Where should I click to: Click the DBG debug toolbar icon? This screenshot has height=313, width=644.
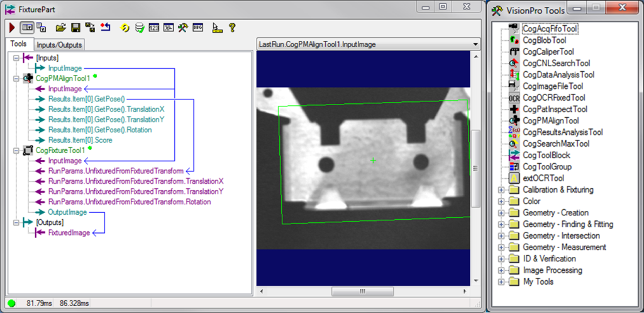coord(197,28)
